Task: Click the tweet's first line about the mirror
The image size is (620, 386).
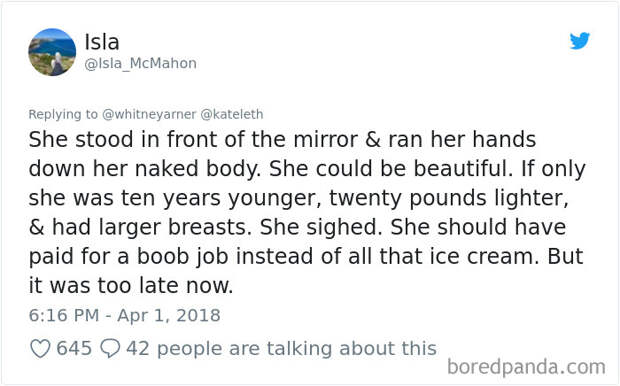Action: point(282,140)
